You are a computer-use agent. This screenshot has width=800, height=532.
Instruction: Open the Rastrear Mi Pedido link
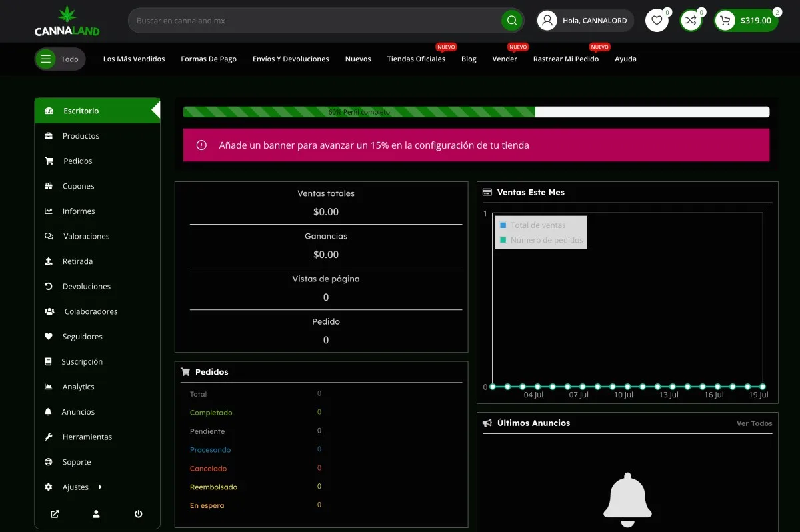(566, 59)
